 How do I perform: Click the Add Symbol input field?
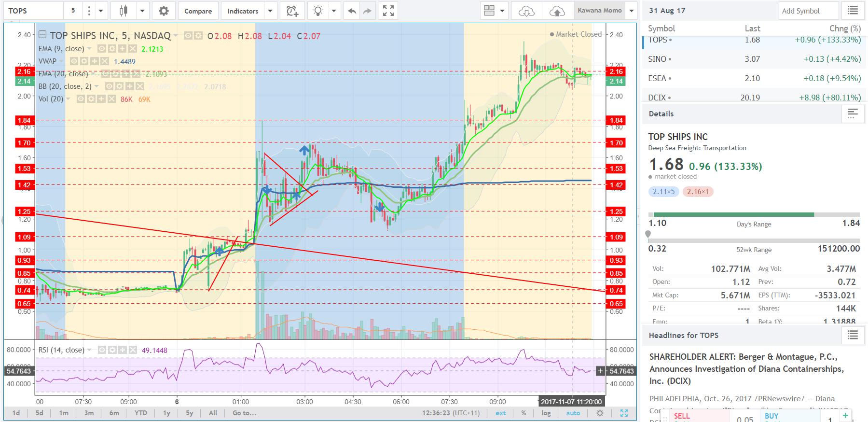click(x=809, y=11)
